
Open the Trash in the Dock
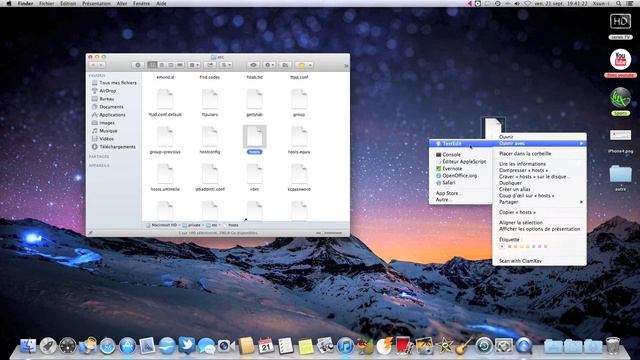(613, 345)
